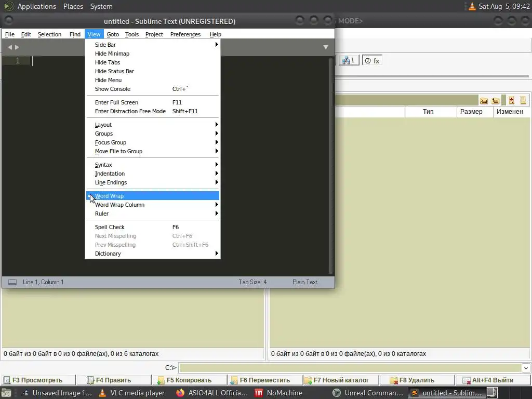532x399 pixels.
Task: Open favorites star icon in right panel
Action: tap(511, 100)
